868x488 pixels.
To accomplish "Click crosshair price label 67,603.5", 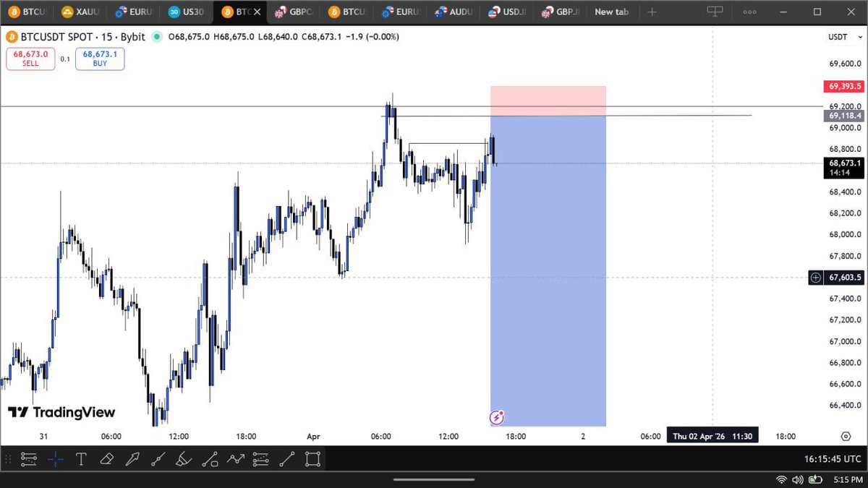I will [x=845, y=277].
